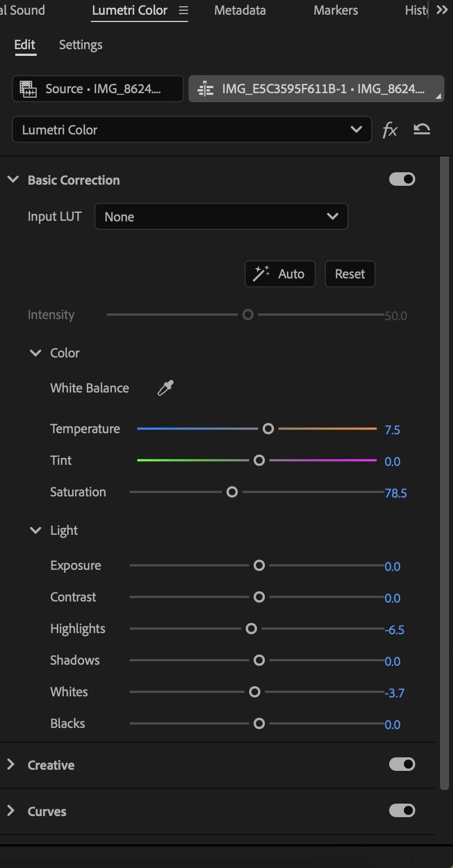This screenshot has width=453, height=868.
Task: Switch to the Metadata tab
Action: [x=239, y=10]
